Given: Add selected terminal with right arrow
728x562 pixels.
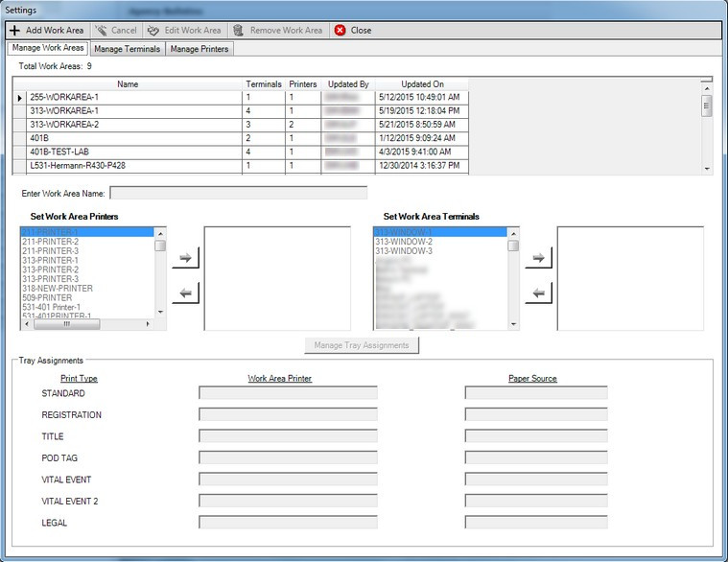Looking at the screenshot, I should (539, 257).
